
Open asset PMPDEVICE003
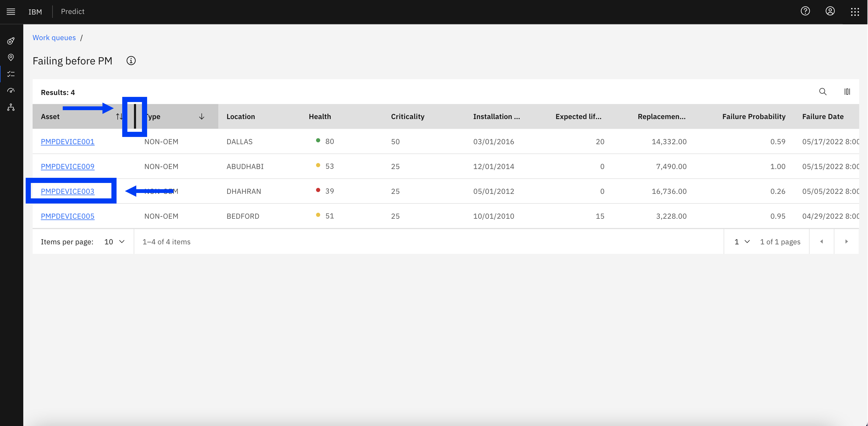pyautogui.click(x=67, y=191)
